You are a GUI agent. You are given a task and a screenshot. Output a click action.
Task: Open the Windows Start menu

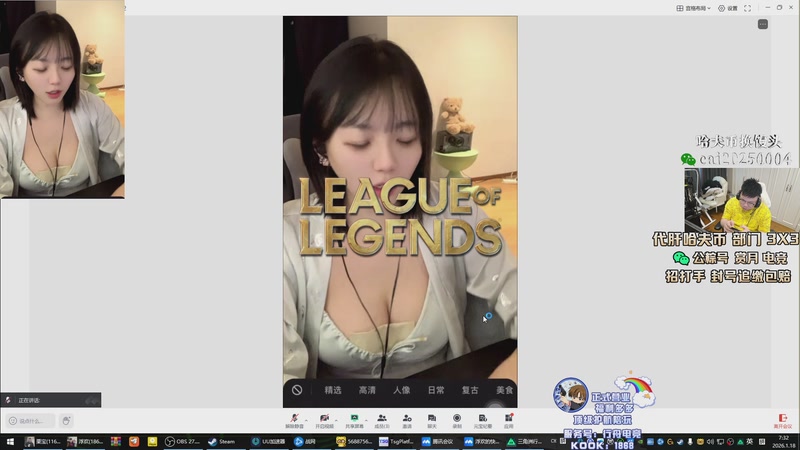pyautogui.click(x=10, y=442)
